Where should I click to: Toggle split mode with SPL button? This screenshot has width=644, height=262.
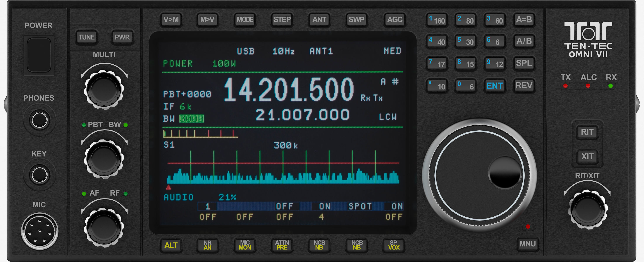524,63
